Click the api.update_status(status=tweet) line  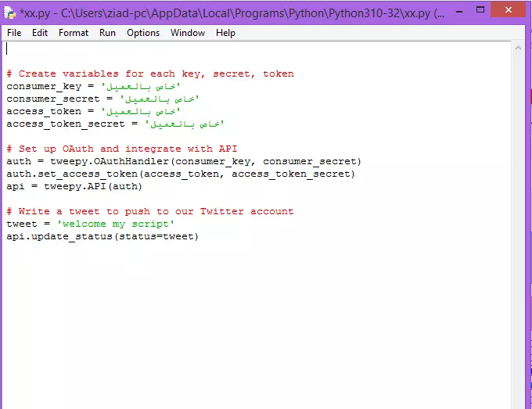102,237
